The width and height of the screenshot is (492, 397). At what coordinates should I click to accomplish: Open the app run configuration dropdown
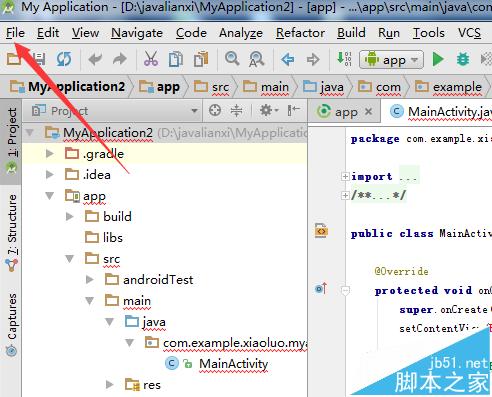(391, 60)
